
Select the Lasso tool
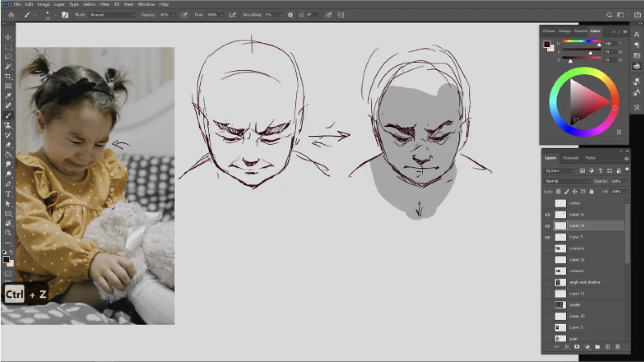[x=8, y=57]
